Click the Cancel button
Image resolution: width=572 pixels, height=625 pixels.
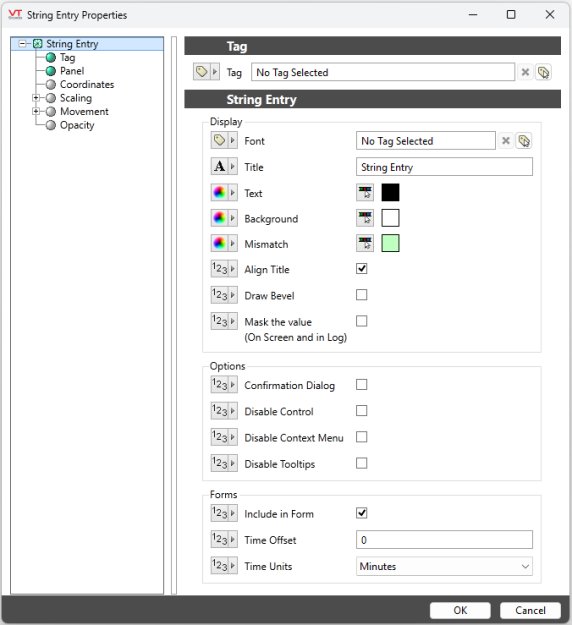pos(530,610)
